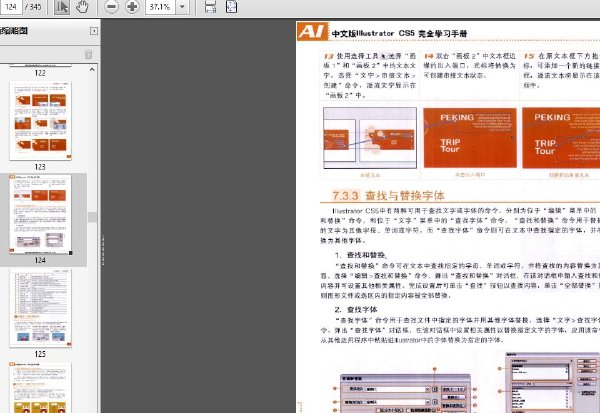600x413 pixels.
Task: Open the page 125 thumbnail
Action: pos(42,306)
